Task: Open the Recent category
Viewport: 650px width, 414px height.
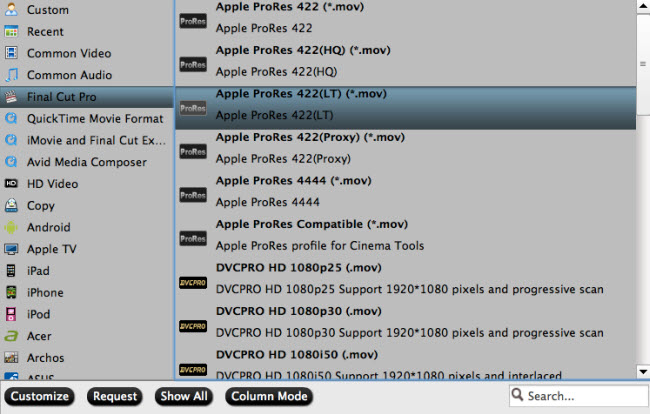Action: 87,31
